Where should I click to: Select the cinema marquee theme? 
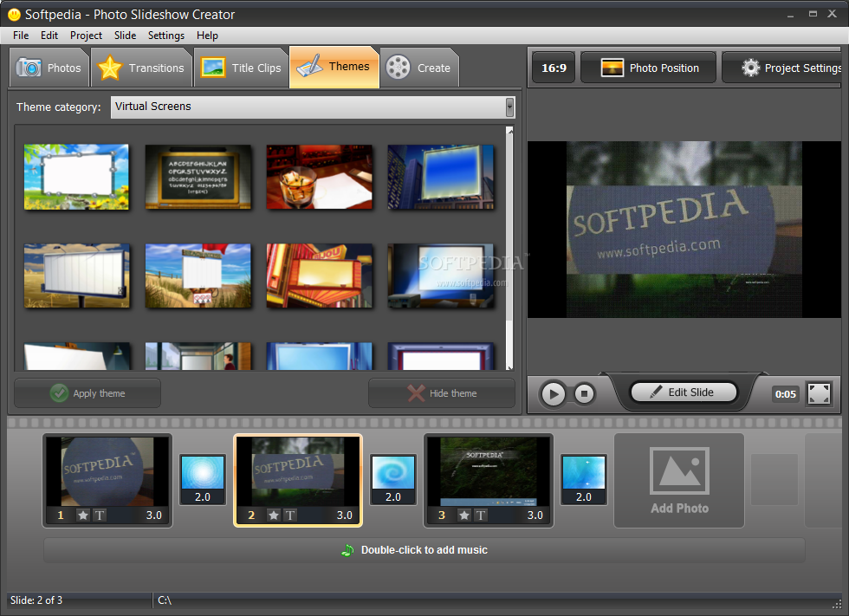pos(320,276)
